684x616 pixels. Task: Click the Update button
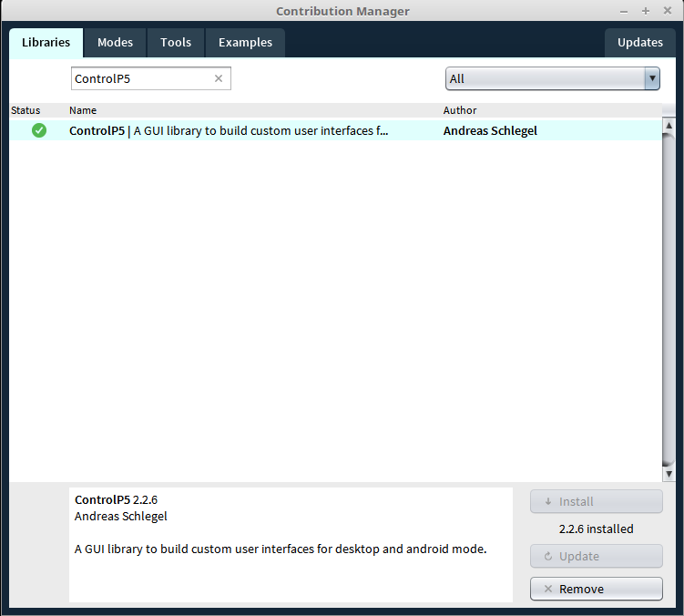596,557
